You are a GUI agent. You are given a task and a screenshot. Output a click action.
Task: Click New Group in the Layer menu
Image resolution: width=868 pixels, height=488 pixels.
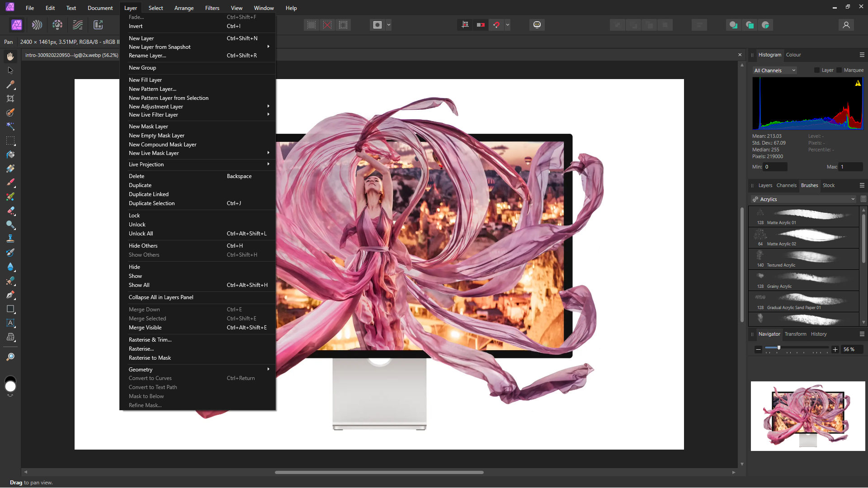[143, 67]
